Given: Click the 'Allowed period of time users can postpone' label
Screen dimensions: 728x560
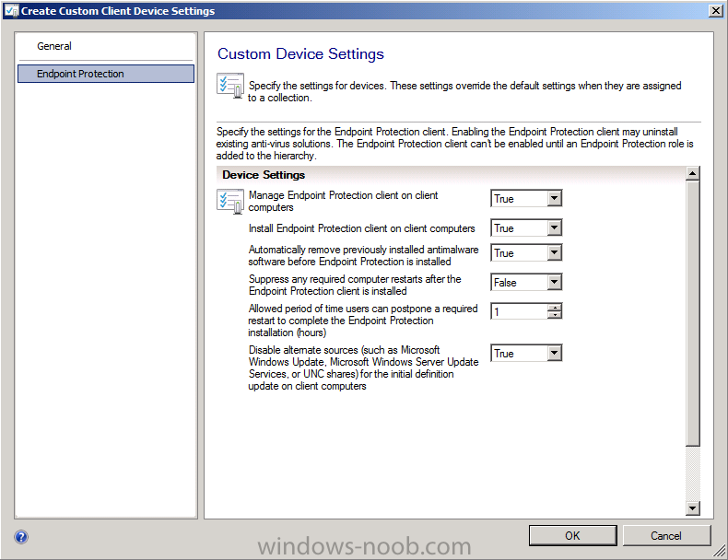Looking at the screenshot, I should click(362, 321).
